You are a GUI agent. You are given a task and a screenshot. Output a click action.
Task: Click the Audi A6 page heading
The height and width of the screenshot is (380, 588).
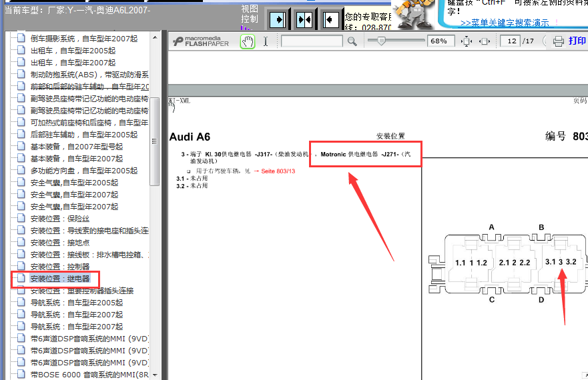coord(190,137)
